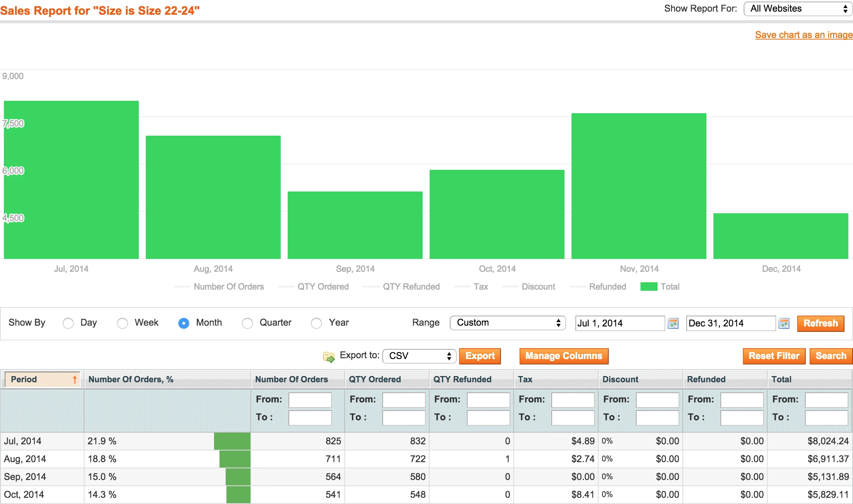Toggle the "QTY Refunded" legend series
Screen dimensions: 853x504
coord(411,287)
